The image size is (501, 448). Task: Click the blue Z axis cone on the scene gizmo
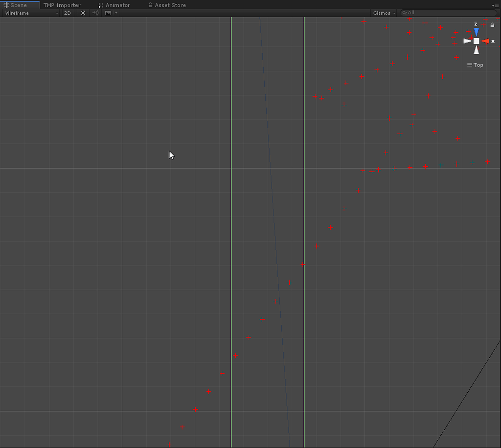pos(476,32)
